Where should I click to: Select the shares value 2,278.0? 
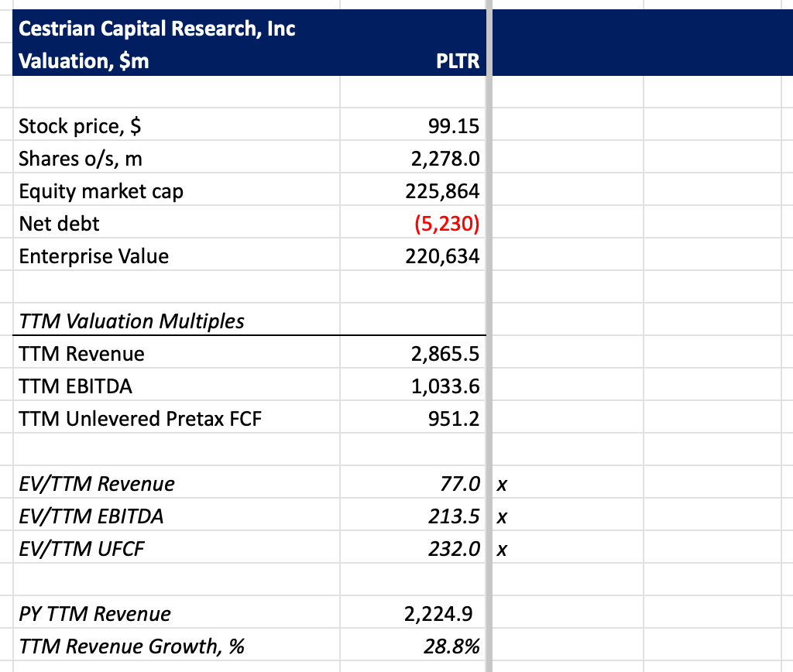[445, 159]
